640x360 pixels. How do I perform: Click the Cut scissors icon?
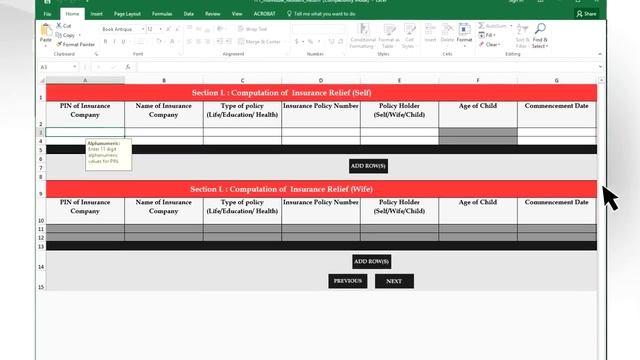[59, 26]
